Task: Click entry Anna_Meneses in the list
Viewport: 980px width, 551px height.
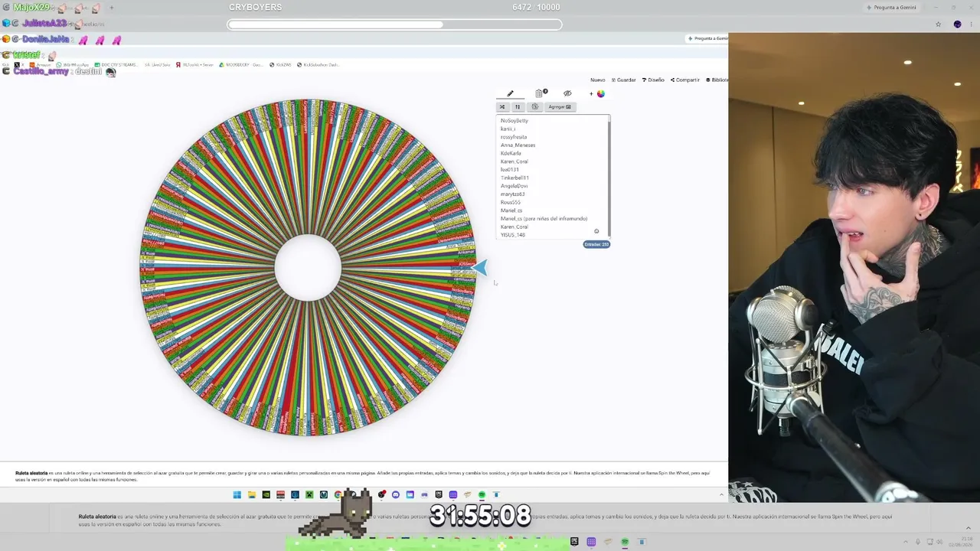Action: 518,145
